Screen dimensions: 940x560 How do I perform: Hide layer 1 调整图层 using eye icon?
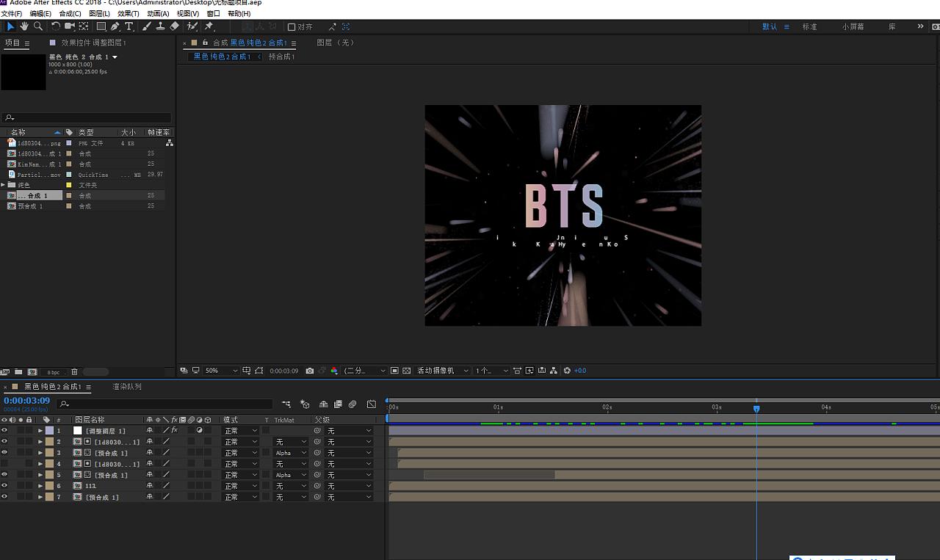4,431
